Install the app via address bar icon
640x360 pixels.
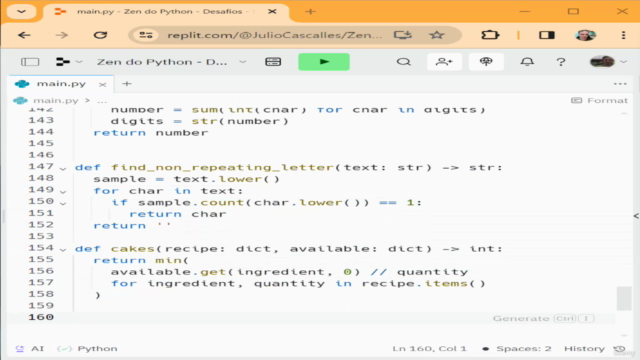[x=402, y=35]
